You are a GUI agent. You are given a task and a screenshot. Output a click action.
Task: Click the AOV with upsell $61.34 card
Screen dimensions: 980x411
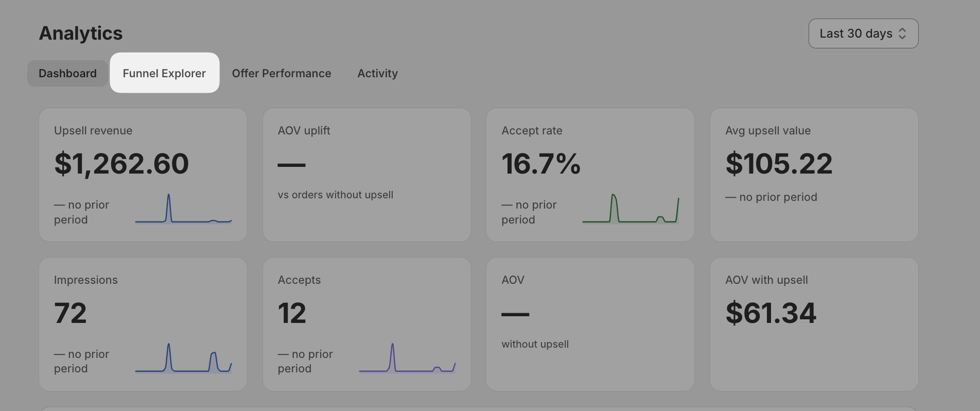coord(814,324)
